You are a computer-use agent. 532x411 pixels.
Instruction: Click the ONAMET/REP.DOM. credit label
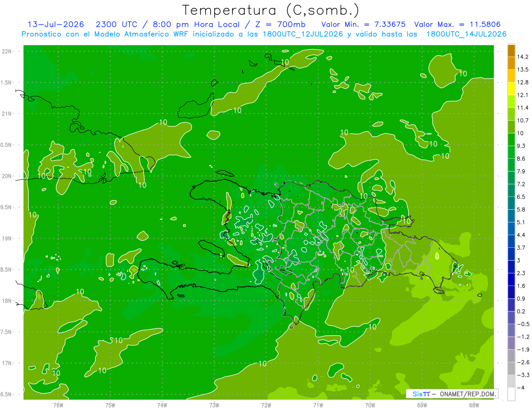point(469,394)
